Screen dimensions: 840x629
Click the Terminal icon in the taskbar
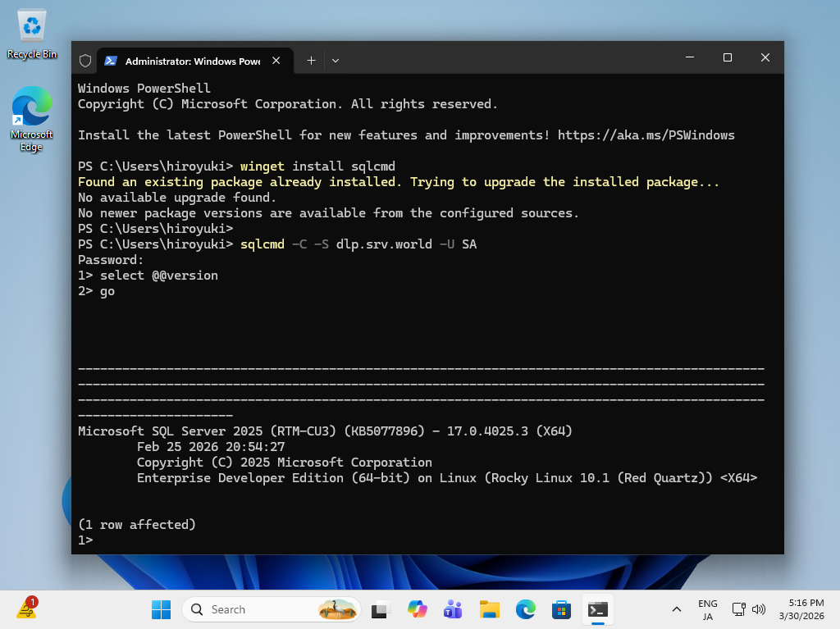click(598, 609)
